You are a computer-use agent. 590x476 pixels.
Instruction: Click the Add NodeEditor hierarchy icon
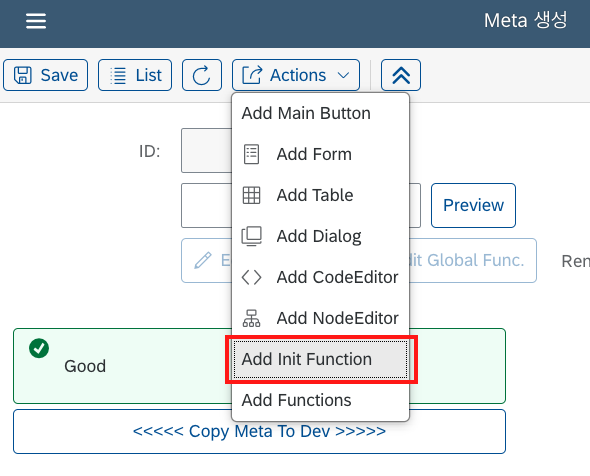click(251, 318)
